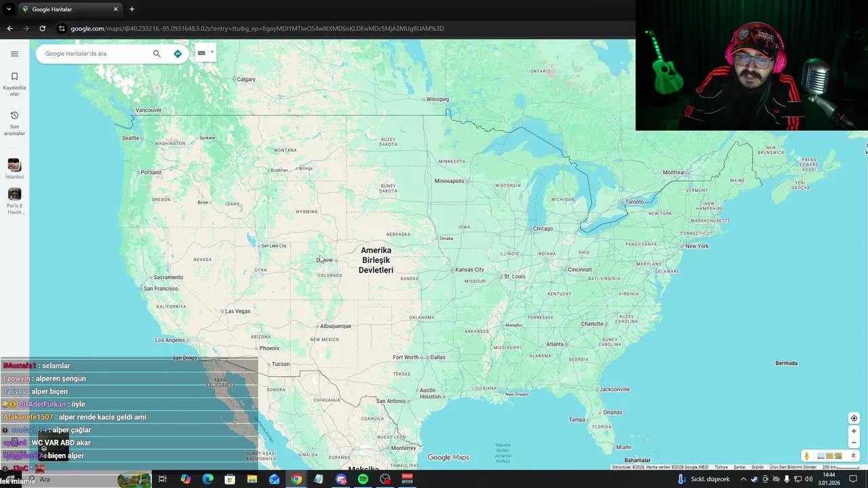
Task: Click the Las Vegas city label
Action: coord(237,311)
